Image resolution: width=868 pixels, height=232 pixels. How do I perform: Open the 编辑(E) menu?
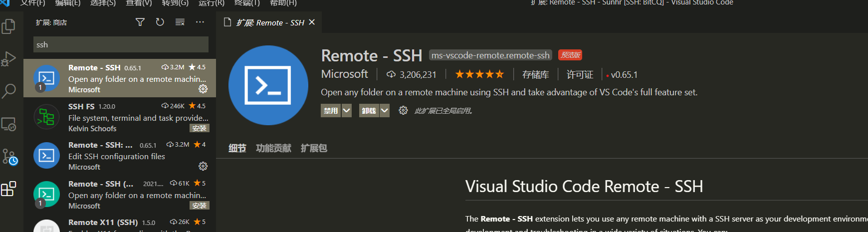[68, 3]
